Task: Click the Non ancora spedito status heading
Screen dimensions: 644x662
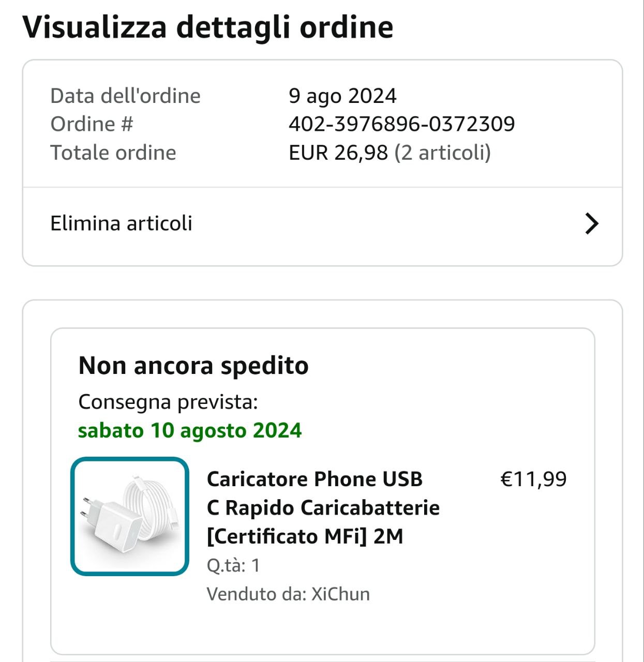Action: click(x=193, y=366)
